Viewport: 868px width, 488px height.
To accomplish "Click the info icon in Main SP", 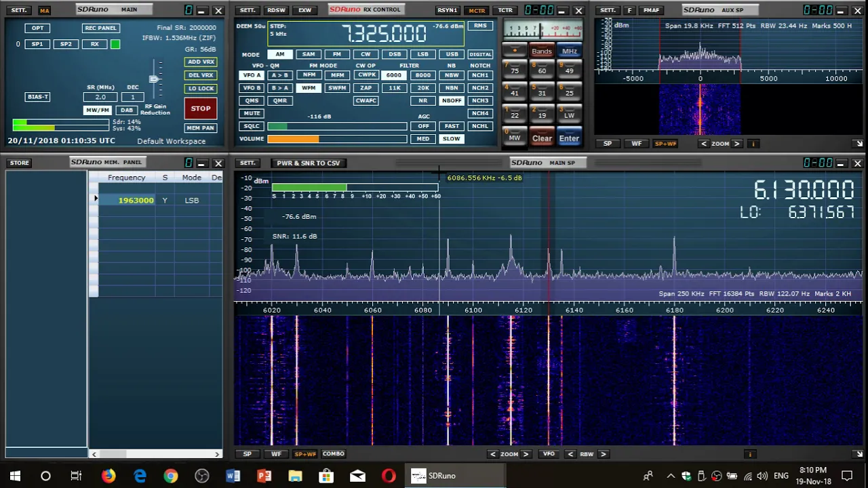I will point(750,454).
